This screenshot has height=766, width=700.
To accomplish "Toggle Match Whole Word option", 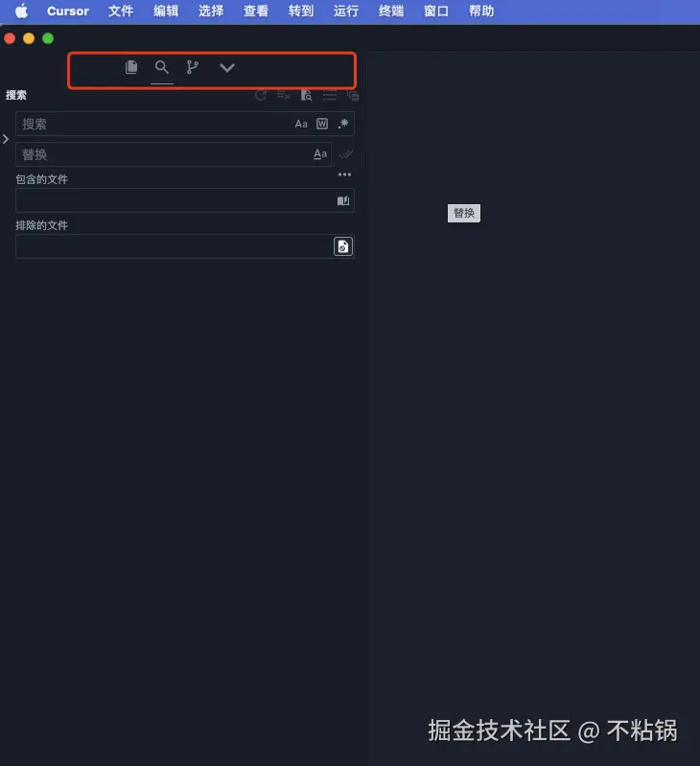I will 322,124.
